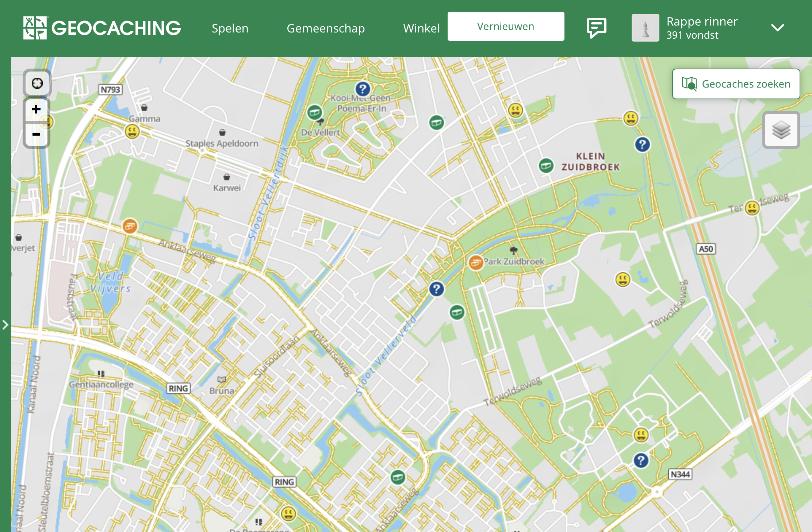This screenshot has width=812, height=532.
Task: Select found smiley cache near bottom RING sign
Action: (288, 514)
